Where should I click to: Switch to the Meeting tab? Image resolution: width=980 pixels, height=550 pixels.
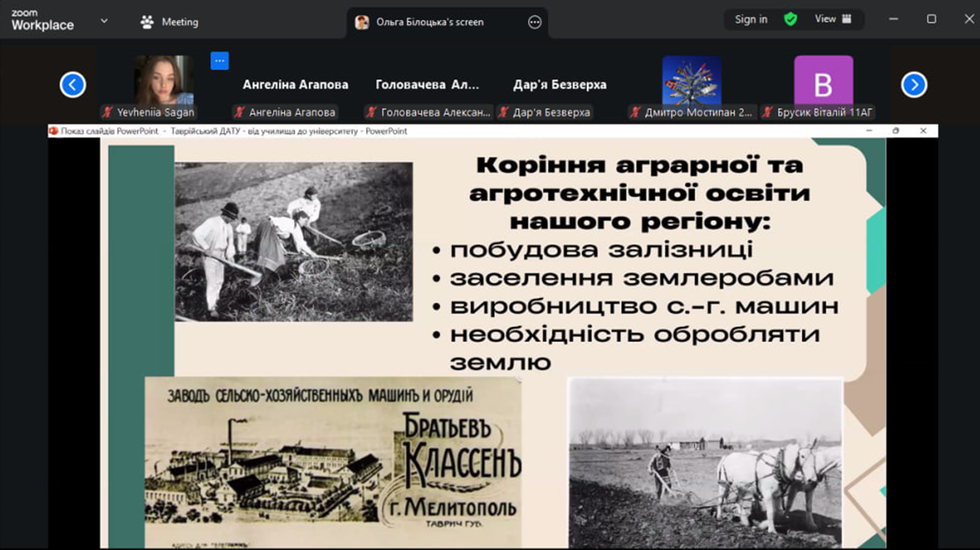pos(179,22)
